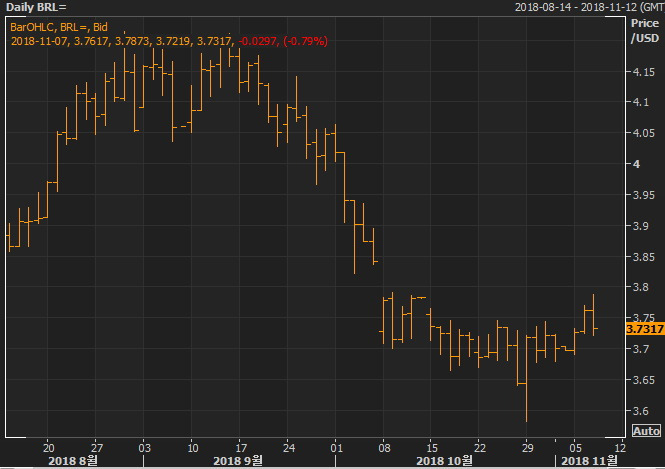Click the 2018 10월 month label

[444, 461]
